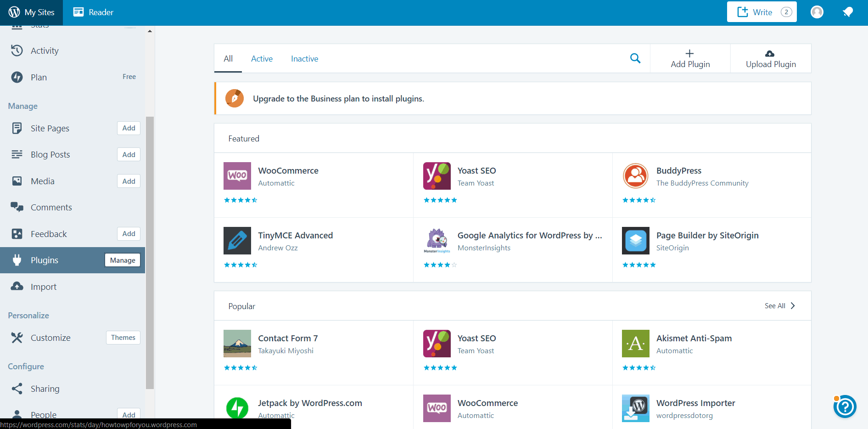Click the search magnifier icon for plugins
Image resolution: width=868 pixels, height=429 pixels.
pos(635,58)
